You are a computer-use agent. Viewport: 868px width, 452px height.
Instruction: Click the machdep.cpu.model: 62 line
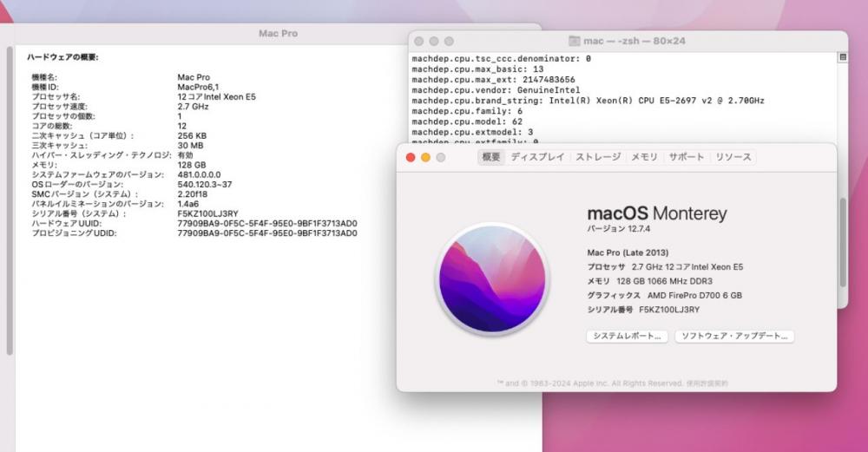tap(467, 121)
